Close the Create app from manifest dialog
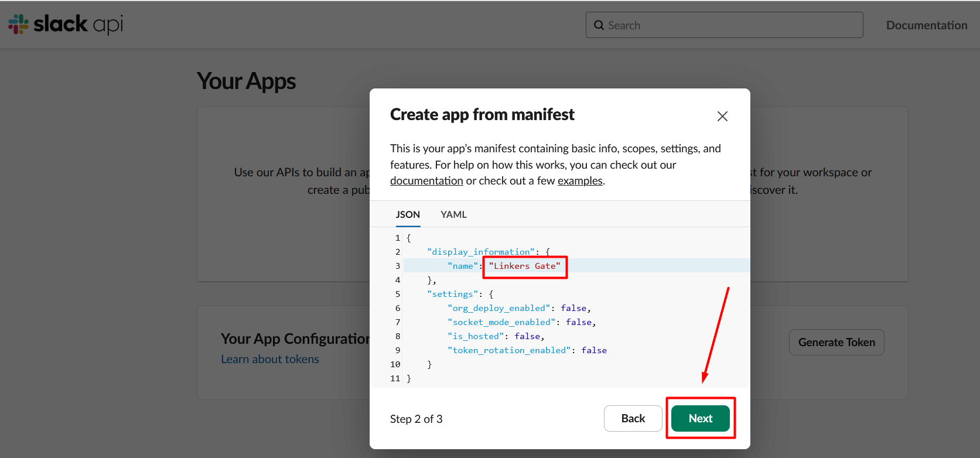 click(x=722, y=116)
